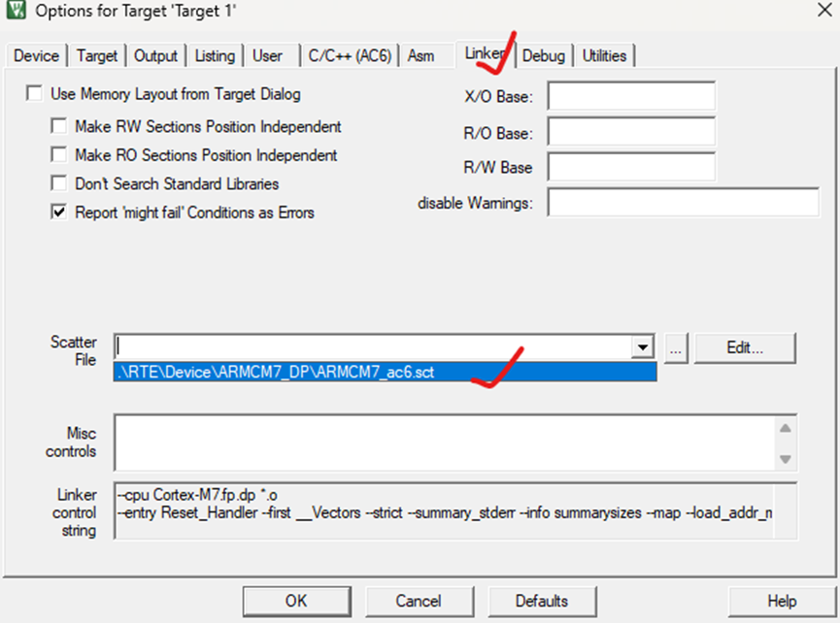Click the Edit... scatter file button

pyautogui.click(x=745, y=348)
